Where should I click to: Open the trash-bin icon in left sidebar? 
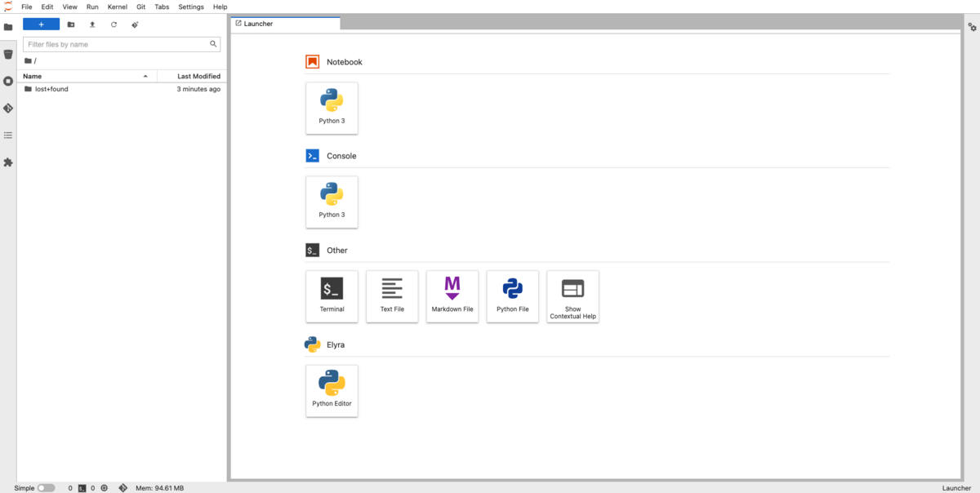pos(8,54)
